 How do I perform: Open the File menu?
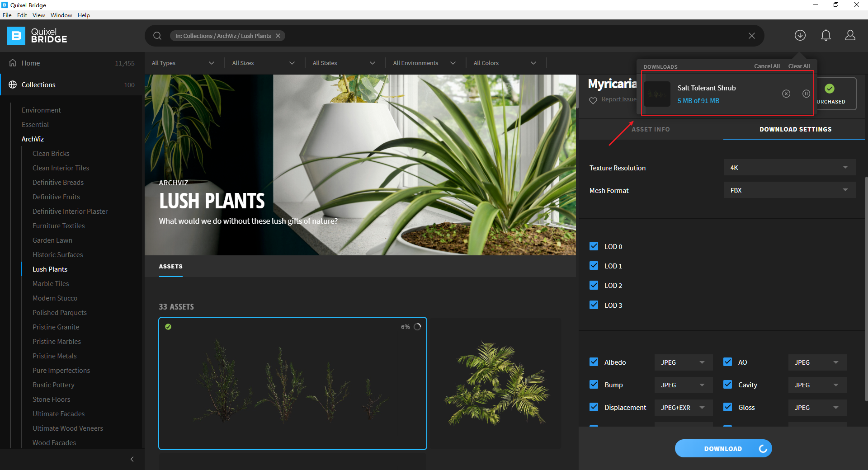7,15
